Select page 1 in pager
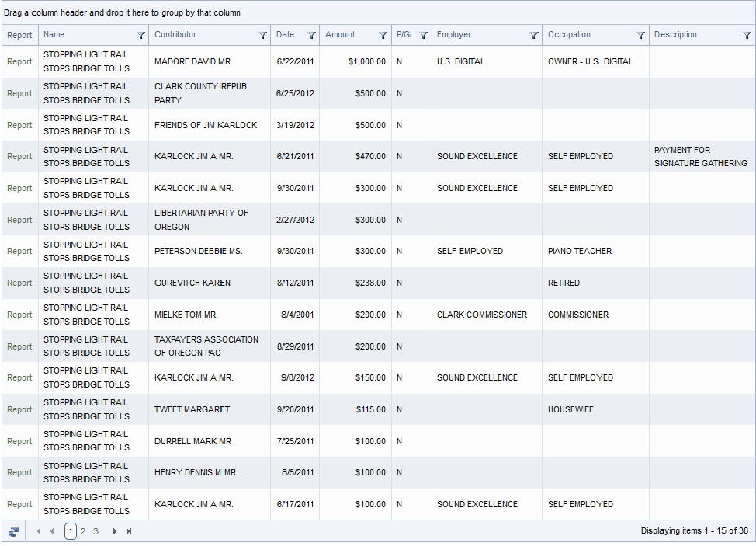 71,531
